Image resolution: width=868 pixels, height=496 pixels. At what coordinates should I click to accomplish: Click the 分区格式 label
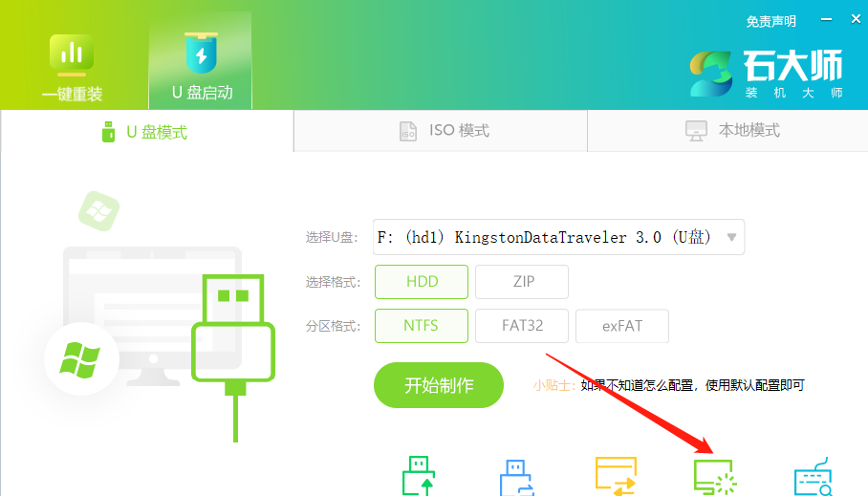coord(333,327)
